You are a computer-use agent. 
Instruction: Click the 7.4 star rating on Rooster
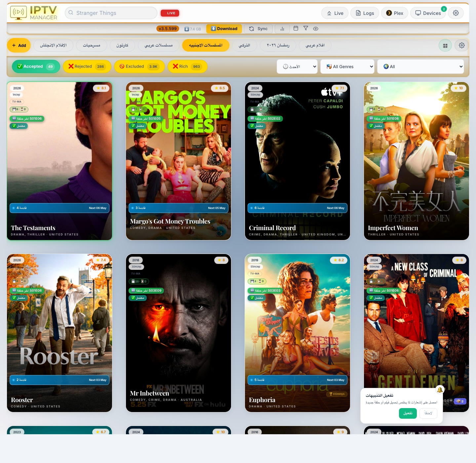pos(101,260)
